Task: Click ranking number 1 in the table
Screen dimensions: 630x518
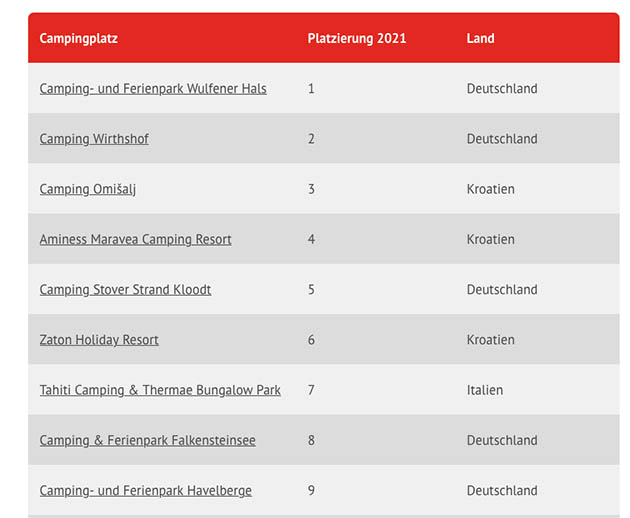Action: coord(311,89)
